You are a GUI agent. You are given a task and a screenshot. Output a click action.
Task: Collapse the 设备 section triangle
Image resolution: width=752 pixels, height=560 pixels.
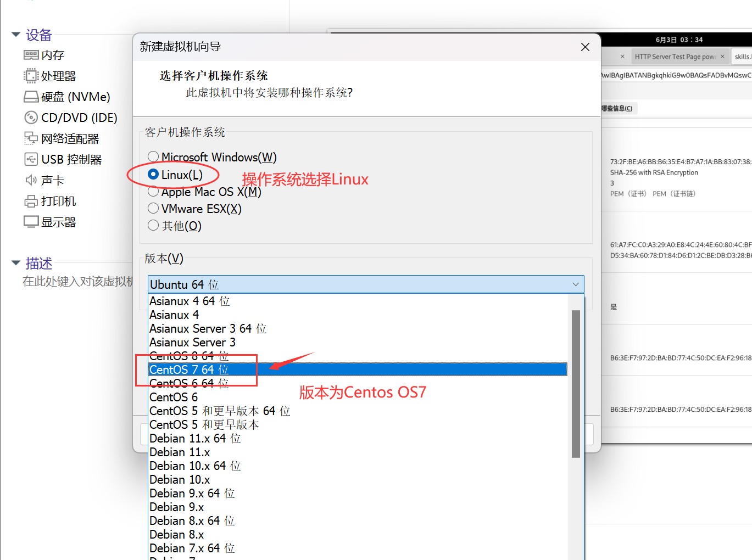pos(16,35)
